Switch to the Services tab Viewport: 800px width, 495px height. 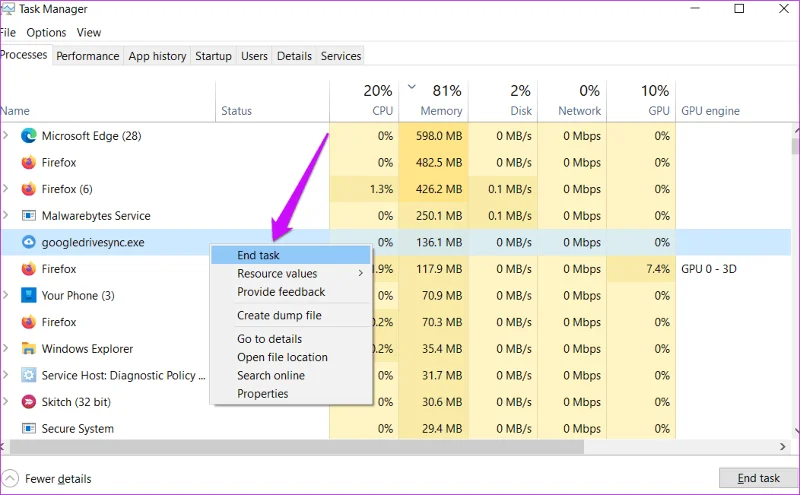click(x=341, y=56)
